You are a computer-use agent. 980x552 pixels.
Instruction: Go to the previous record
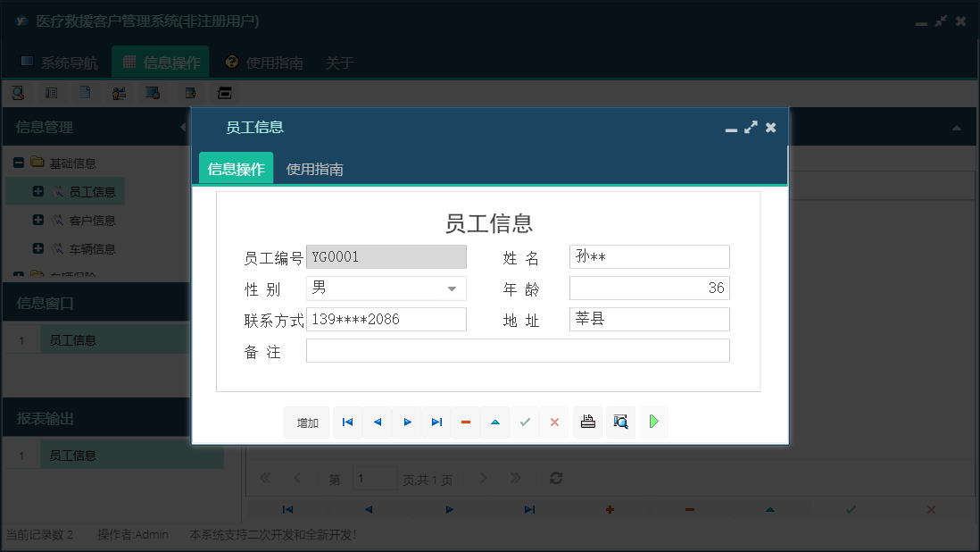pyautogui.click(x=377, y=422)
